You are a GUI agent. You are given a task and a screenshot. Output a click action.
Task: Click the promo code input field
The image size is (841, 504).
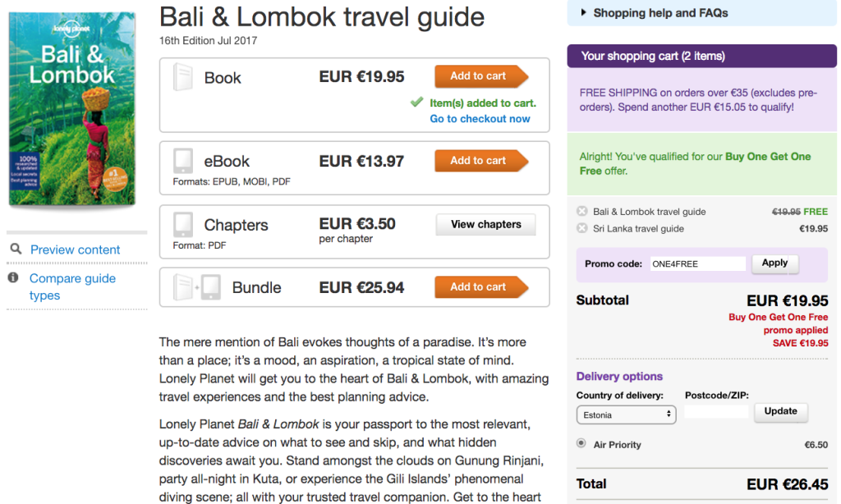click(x=696, y=264)
